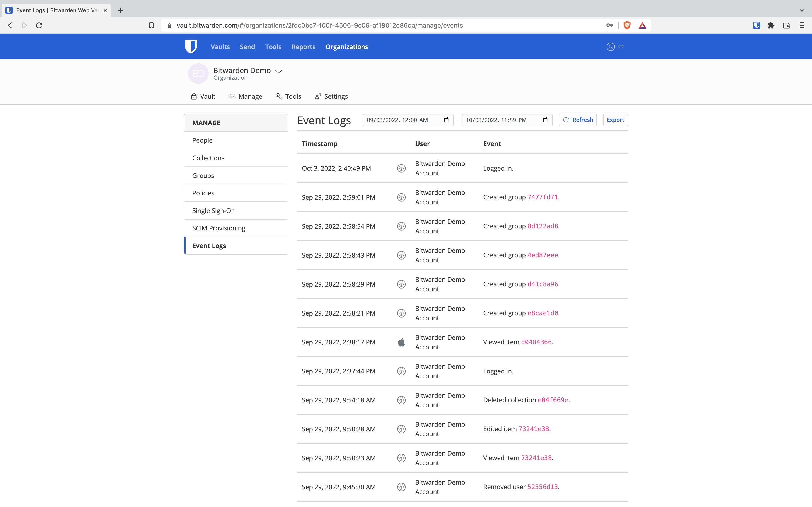
Task: Export the event logs
Action: [x=615, y=120]
